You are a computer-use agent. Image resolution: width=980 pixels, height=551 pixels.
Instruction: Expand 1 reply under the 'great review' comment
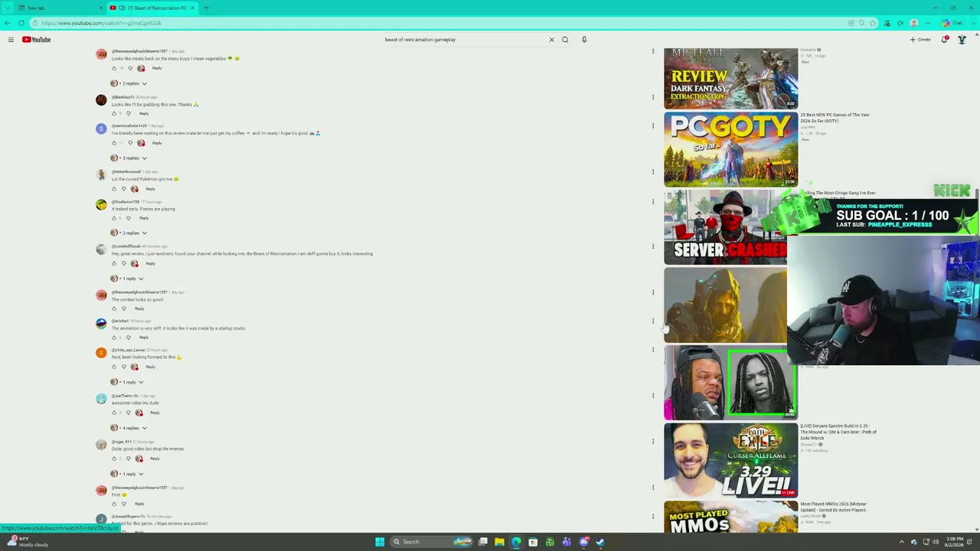click(x=128, y=279)
